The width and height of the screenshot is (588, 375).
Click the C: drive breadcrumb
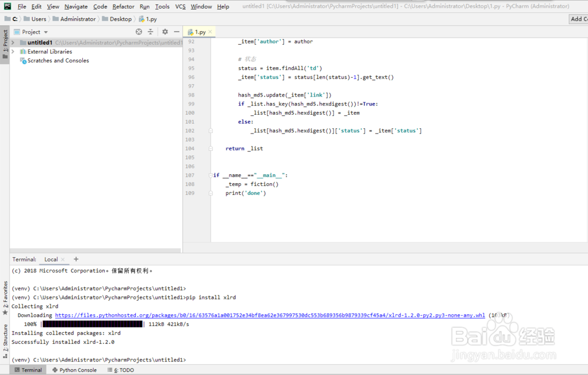pos(11,19)
